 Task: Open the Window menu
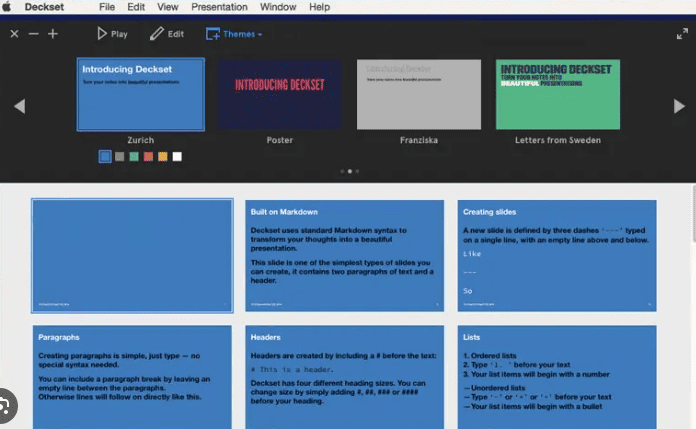278,7
